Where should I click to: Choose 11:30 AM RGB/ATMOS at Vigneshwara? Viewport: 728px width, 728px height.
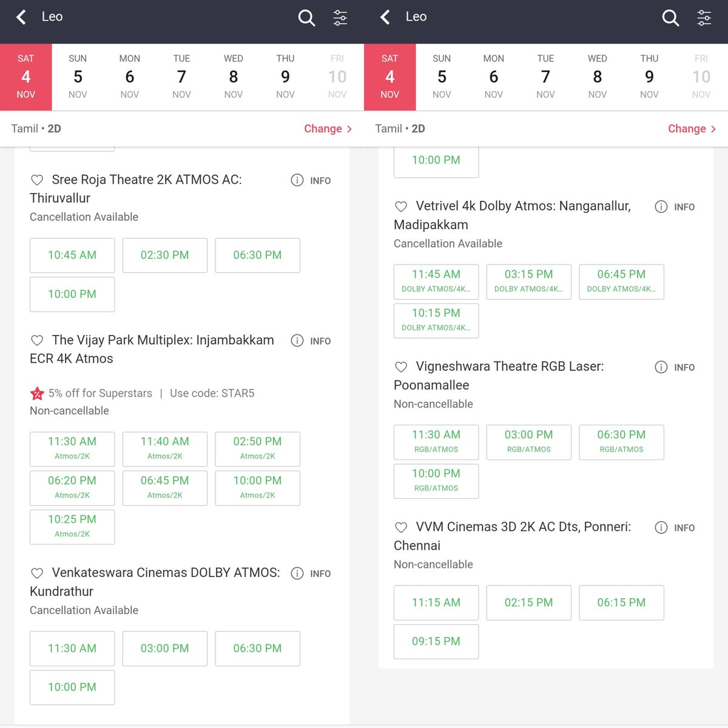[x=436, y=442]
